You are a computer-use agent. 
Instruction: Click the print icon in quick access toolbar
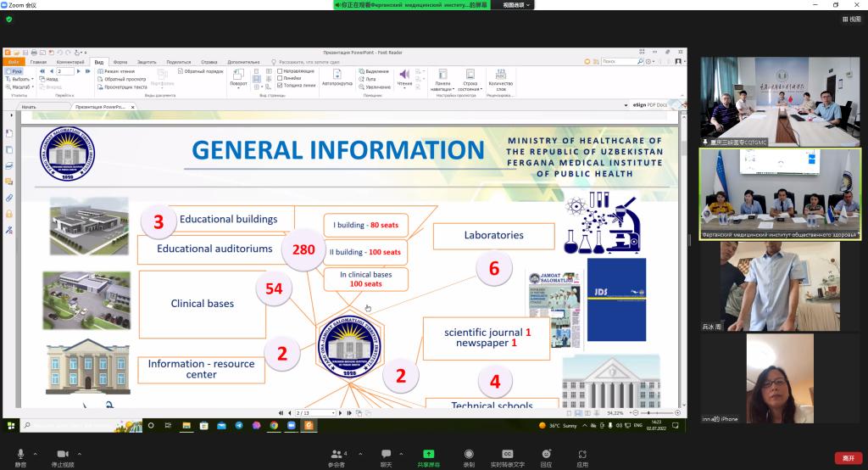coord(34,53)
